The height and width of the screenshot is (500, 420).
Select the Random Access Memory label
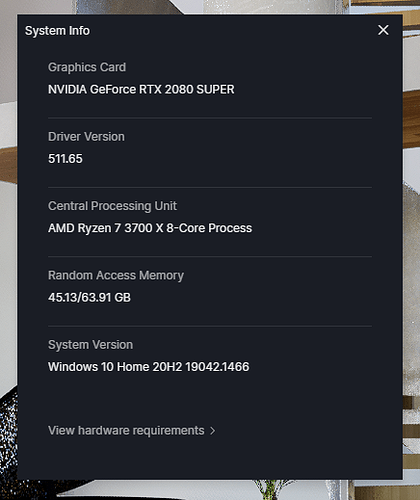pyautogui.click(x=116, y=275)
